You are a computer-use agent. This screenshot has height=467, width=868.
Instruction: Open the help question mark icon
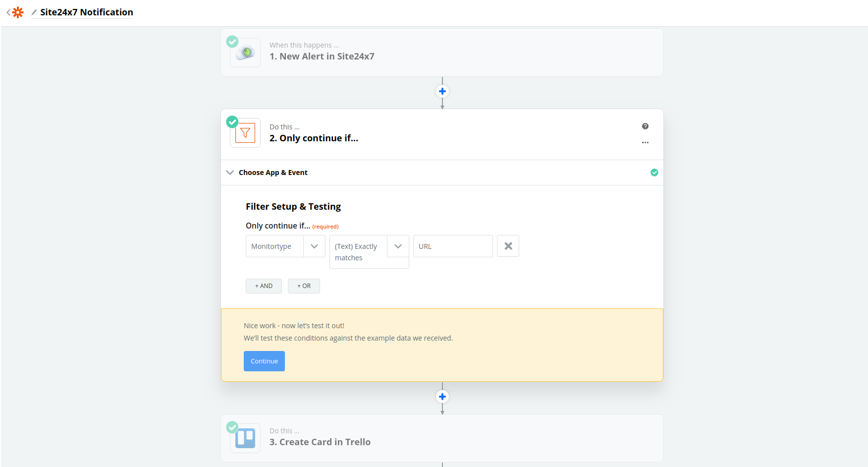pyautogui.click(x=645, y=126)
